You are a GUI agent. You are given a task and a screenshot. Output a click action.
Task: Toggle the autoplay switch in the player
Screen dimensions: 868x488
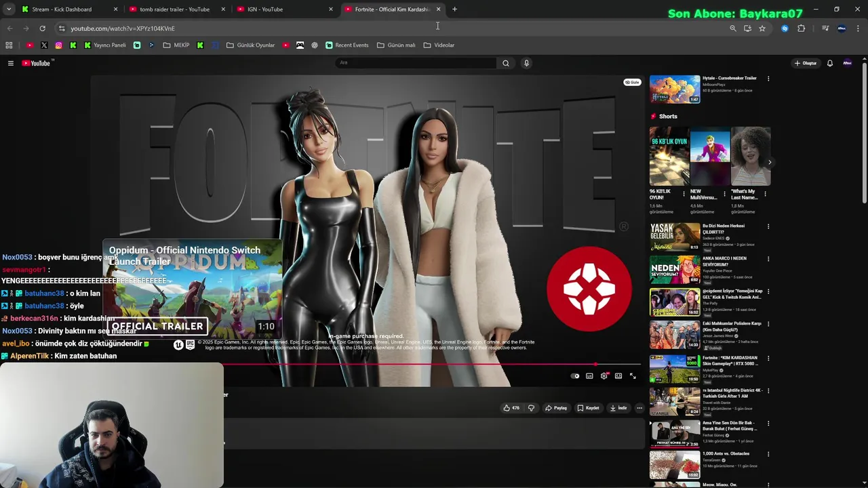click(575, 376)
